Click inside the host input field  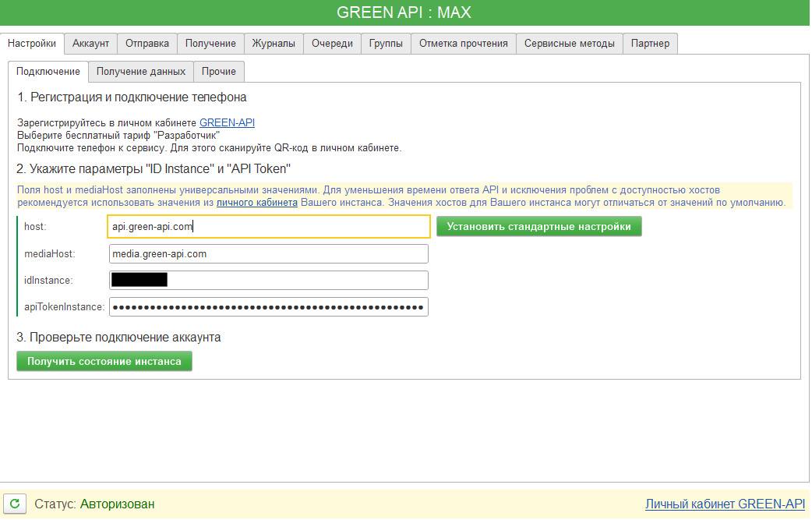pyautogui.click(x=268, y=226)
